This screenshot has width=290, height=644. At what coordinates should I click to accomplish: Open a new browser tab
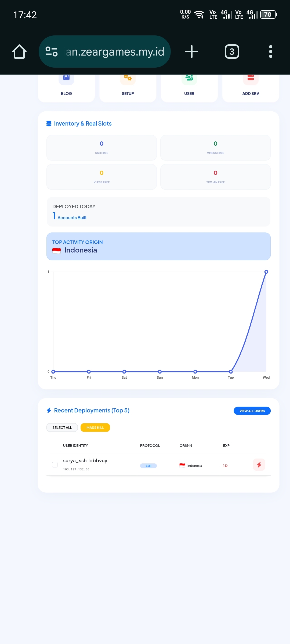(x=192, y=52)
